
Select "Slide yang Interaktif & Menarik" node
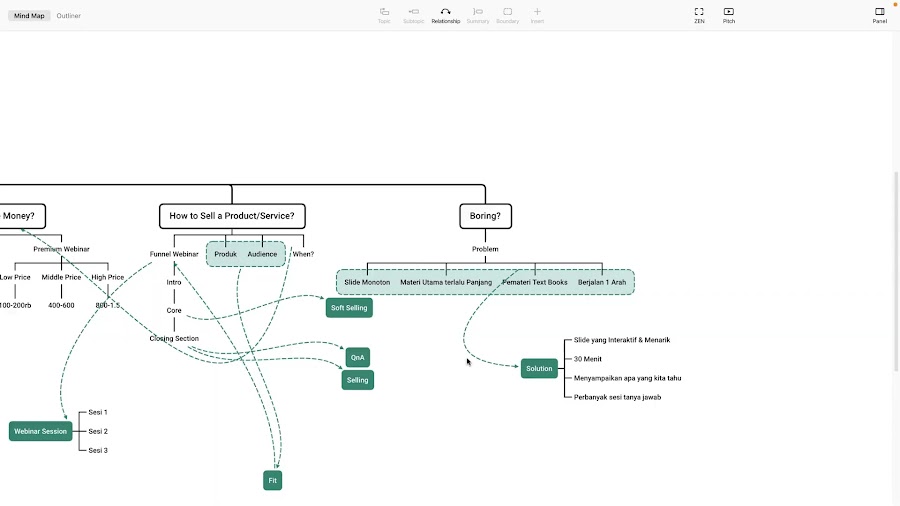coord(622,340)
